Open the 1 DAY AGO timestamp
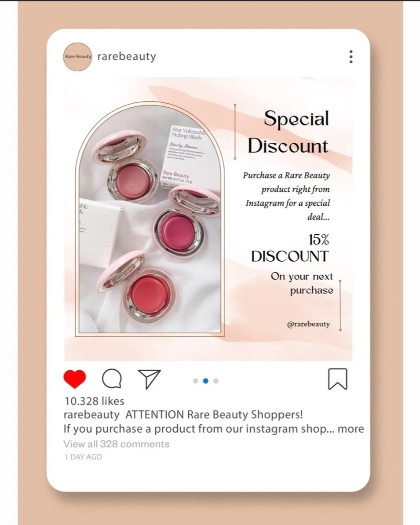This screenshot has height=525, width=420. [83, 457]
